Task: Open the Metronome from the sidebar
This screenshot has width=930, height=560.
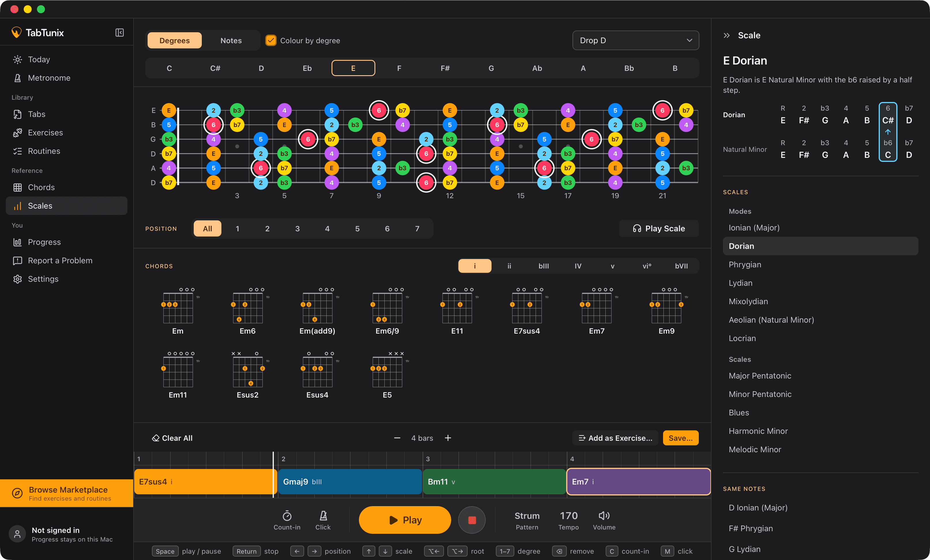Action: 66,78
